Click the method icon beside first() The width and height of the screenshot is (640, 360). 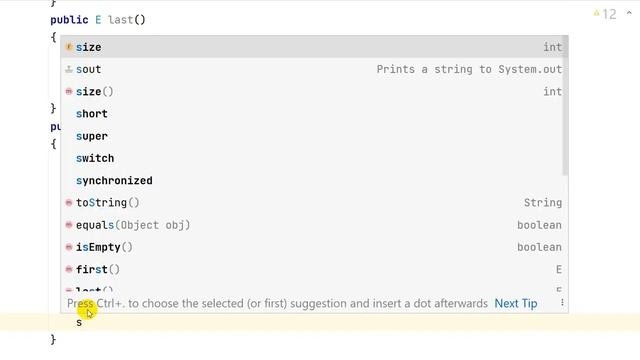(x=69, y=269)
